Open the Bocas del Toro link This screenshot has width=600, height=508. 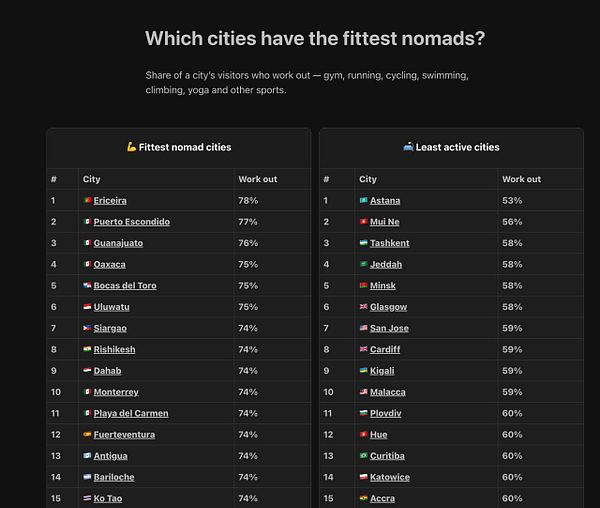pos(125,286)
